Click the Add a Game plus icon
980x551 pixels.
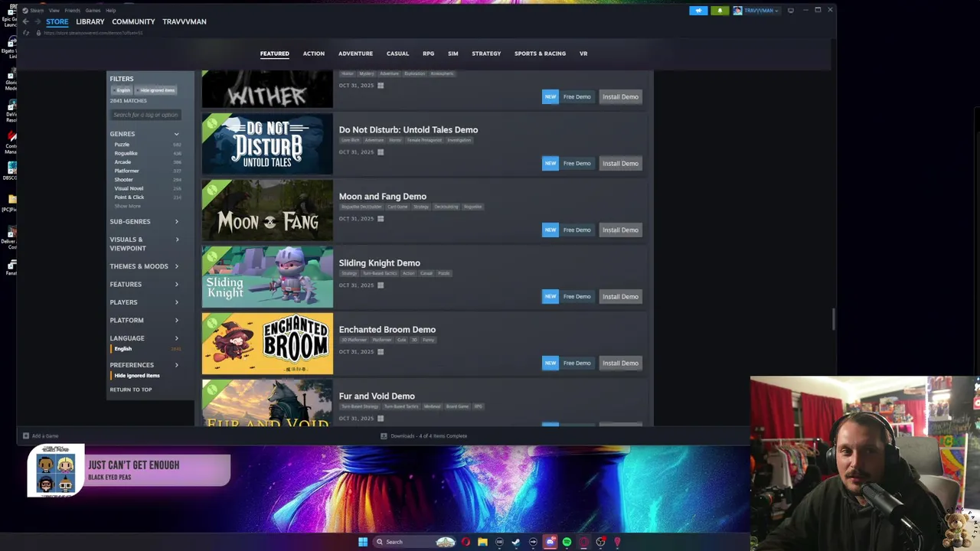pos(26,436)
